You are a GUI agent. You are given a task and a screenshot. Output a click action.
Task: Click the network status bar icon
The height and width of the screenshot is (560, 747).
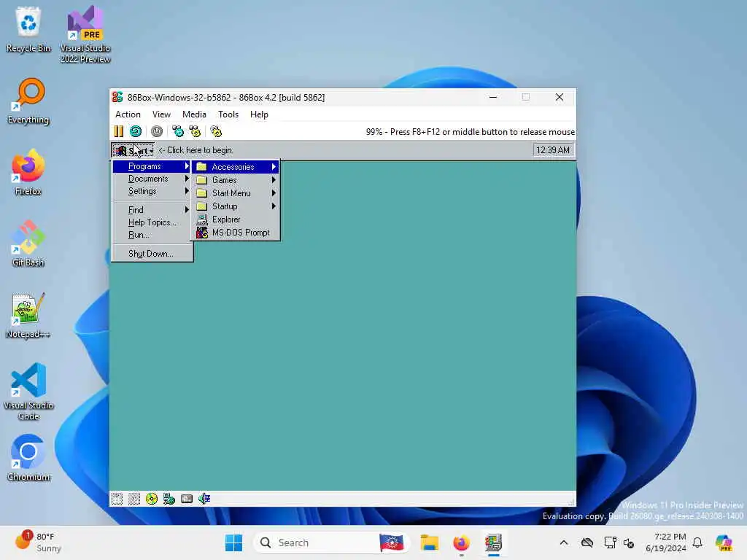(x=169, y=499)
